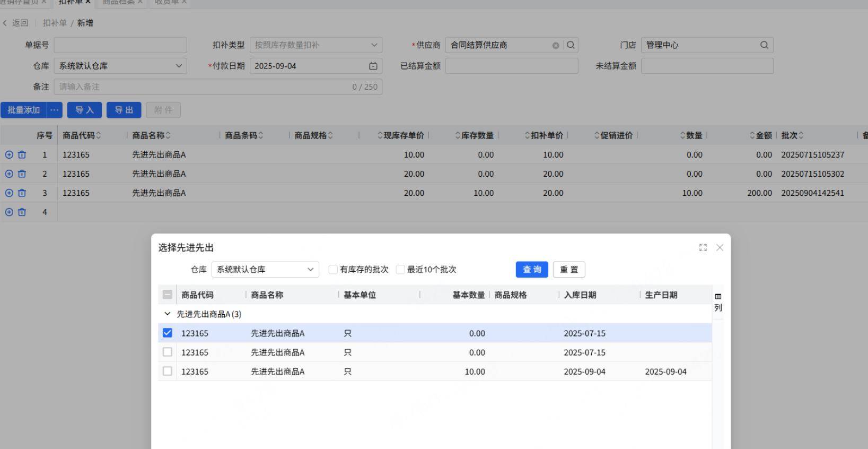This screenshot has width=868, height=449.
Task: Collapse the 先进先出商品A (3) group
Action: [x=168, y=314]
